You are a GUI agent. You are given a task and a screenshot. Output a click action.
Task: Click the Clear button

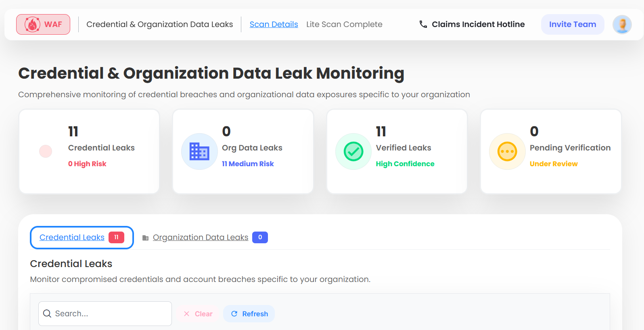198,314
